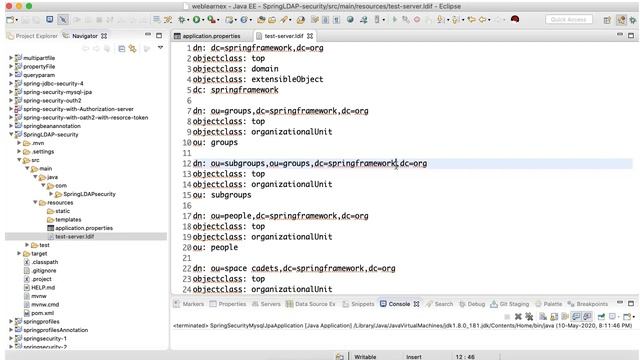Image resolution: width=640 pixels, height=360 pixels.
Task: Expand the SpringLDAPsecurity package folder
Action: point(51,194)
